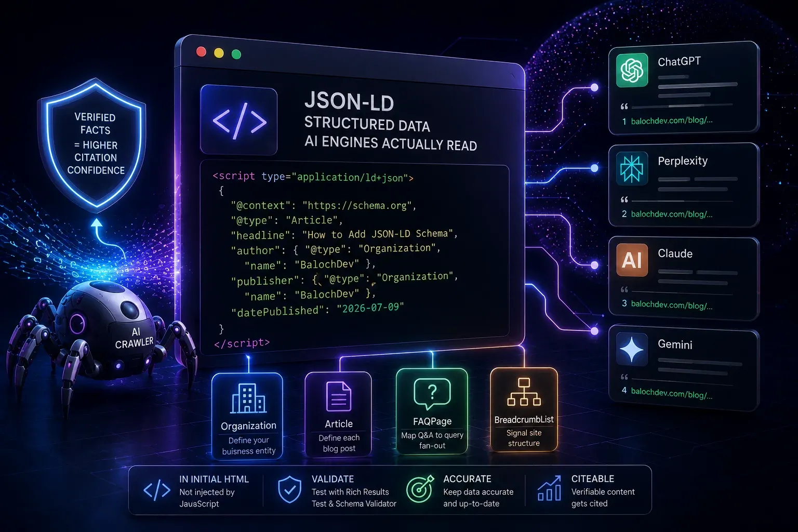
Task: Click the FAQPage card label
Action: [432, 421]
